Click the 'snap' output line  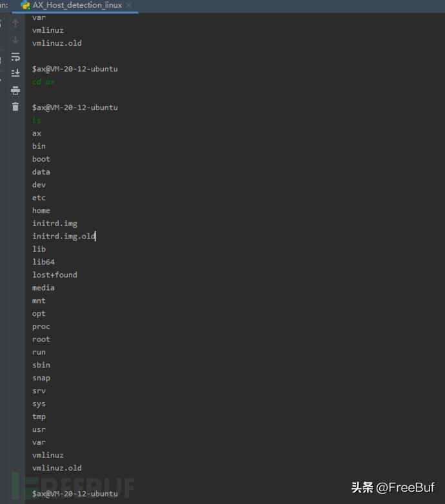41,378
